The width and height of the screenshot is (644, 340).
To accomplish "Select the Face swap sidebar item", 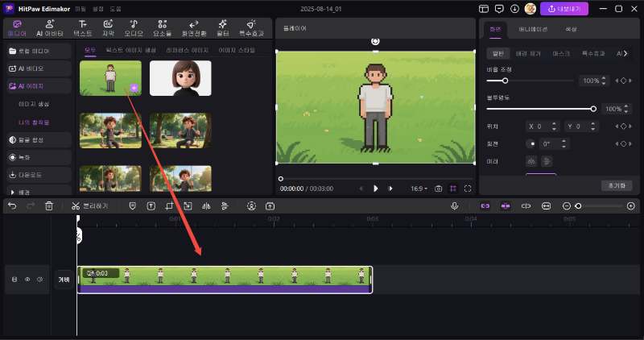I will (x=39, y=140).
